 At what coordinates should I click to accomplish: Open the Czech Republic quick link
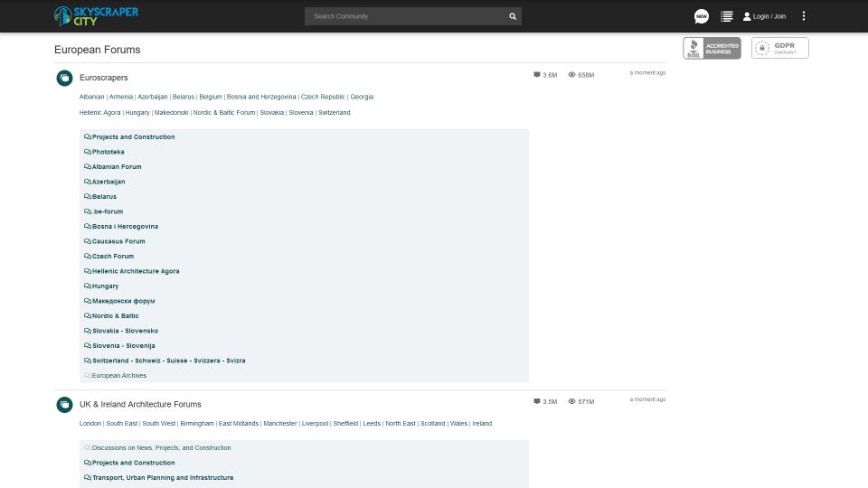click(323, 97)
